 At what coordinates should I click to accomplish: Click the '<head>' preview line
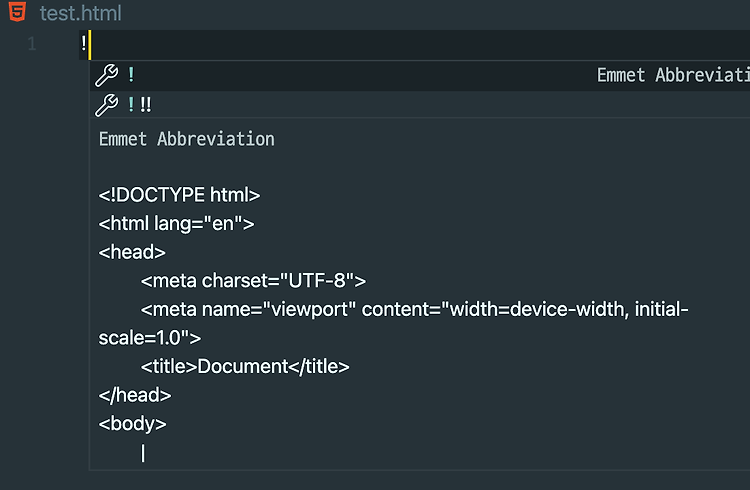(132, 252)
